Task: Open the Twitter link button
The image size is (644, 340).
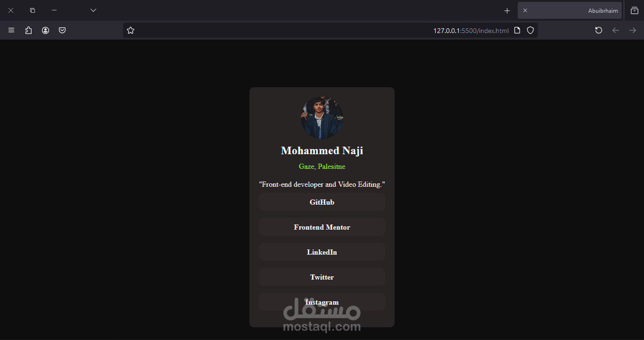Action: (x=322, y=277)
